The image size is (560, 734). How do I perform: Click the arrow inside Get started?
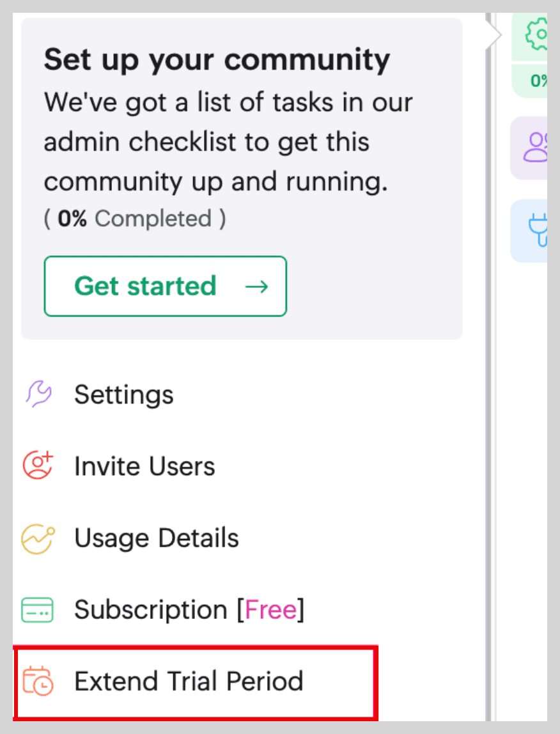(x=256, y=286)
